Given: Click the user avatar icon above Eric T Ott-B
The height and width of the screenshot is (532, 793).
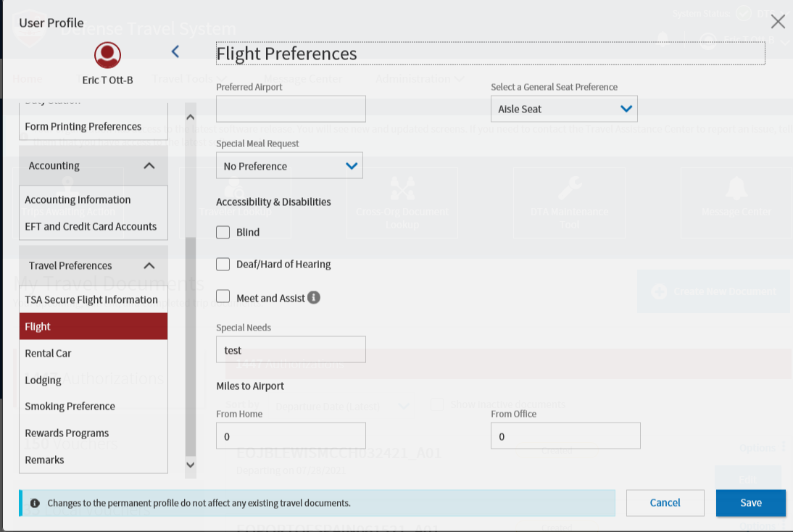Looking at the screenshot, I should click(x=108, y=55).
